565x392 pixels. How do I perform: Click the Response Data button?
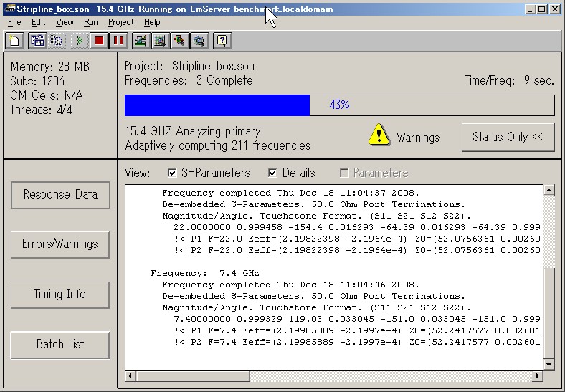coord(60,195)
